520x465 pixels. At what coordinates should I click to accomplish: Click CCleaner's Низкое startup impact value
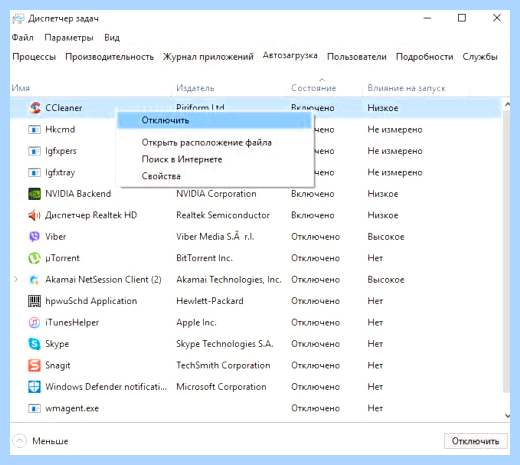pyautogui.click(x=383, y=108)
